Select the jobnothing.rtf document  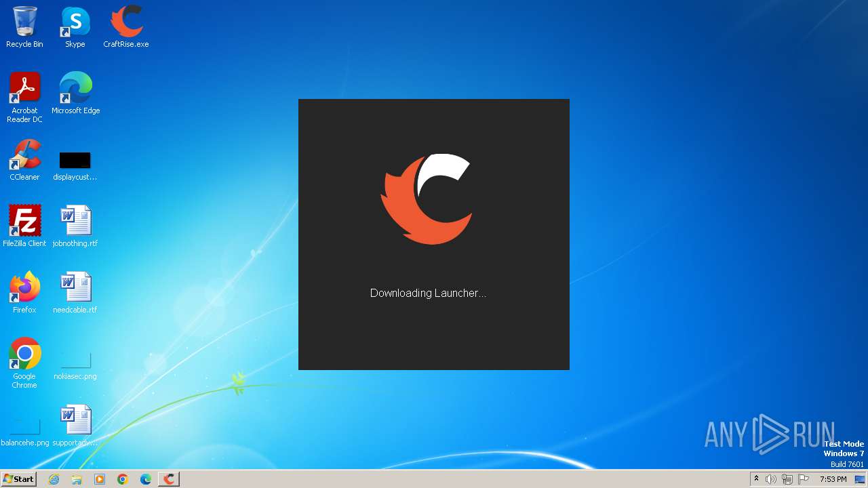point(75,226)
